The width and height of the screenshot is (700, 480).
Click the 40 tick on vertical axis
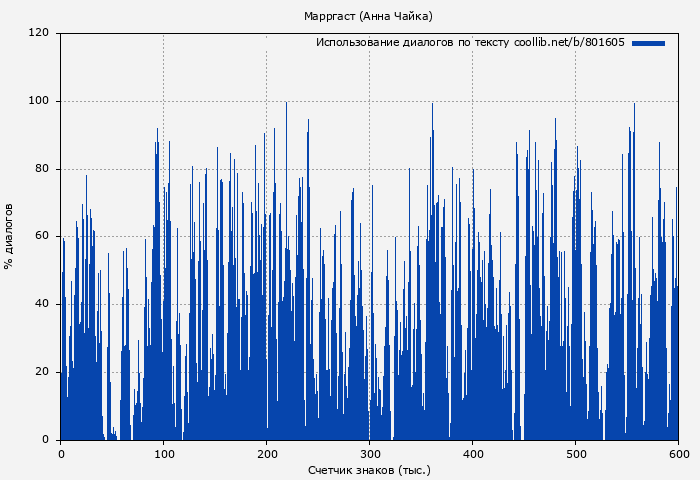42,304
